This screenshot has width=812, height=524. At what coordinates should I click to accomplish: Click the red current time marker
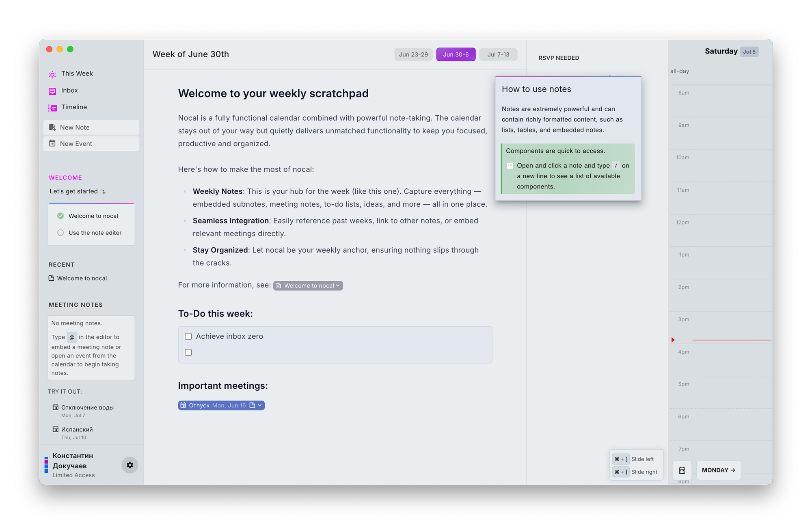point(673,340)
